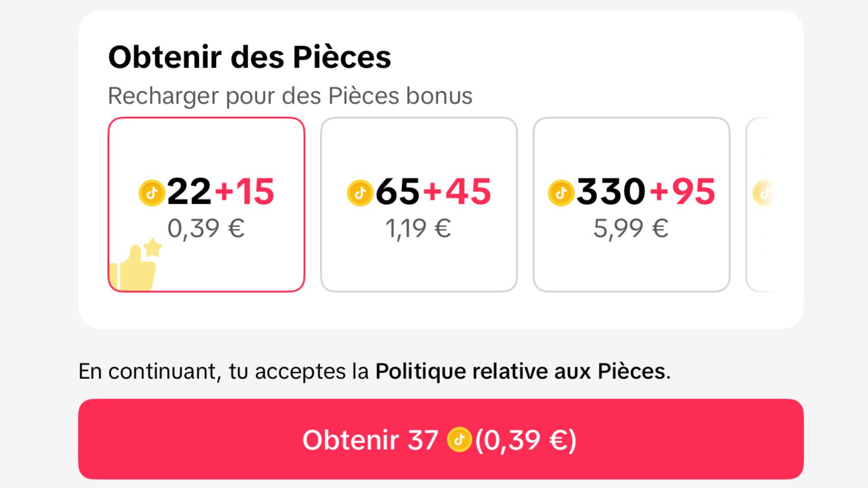868x488 pixels.
Task: Click the 1,19 € price label
Action: pos(418,229)
